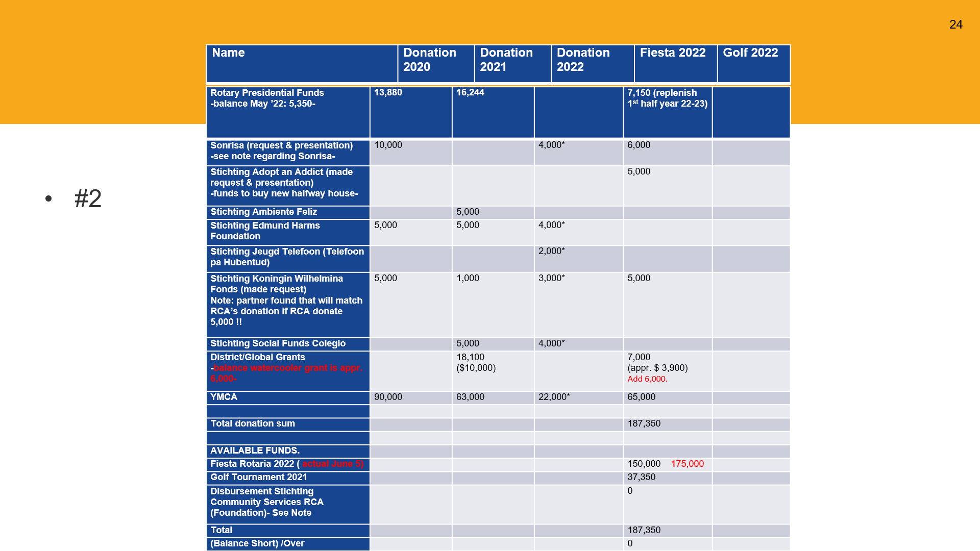Select the #2 bullet text
980x551 pixels.
click(x=88, y=198)
